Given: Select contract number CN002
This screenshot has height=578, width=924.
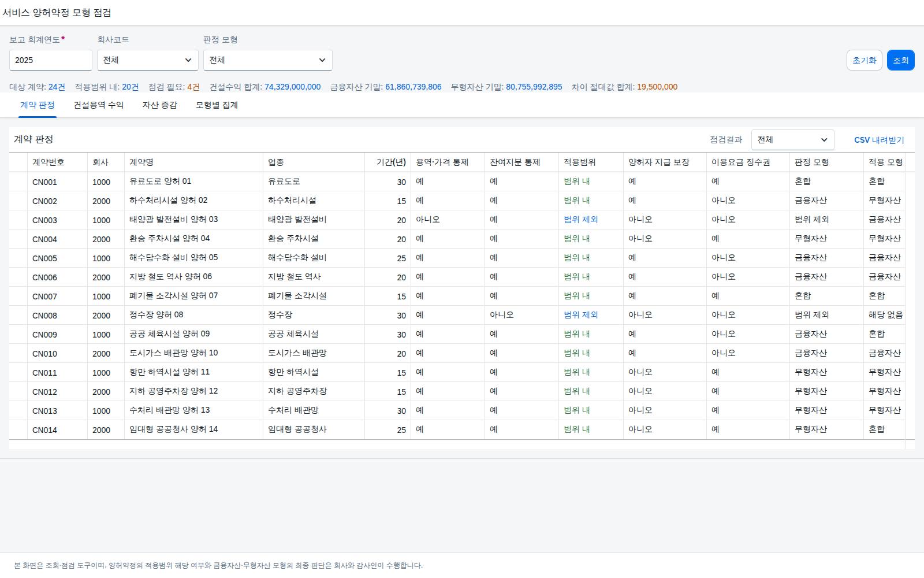Looking at the screenshot, I should [44, 201].
